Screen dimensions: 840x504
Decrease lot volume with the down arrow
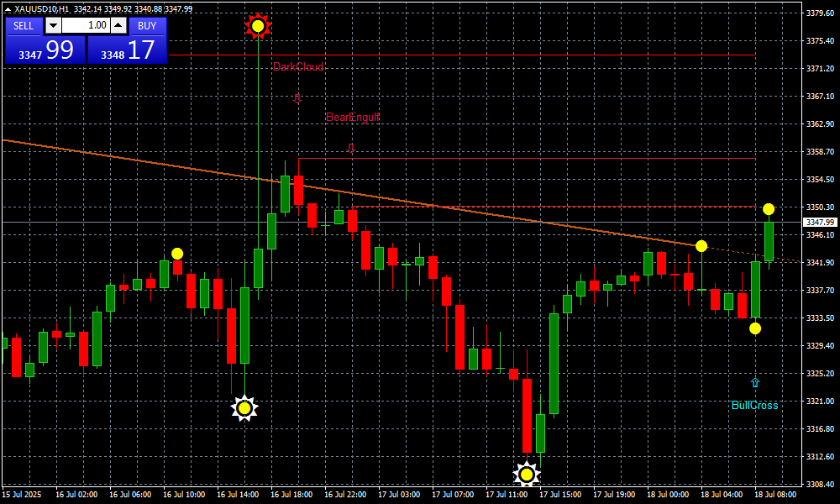52,26
